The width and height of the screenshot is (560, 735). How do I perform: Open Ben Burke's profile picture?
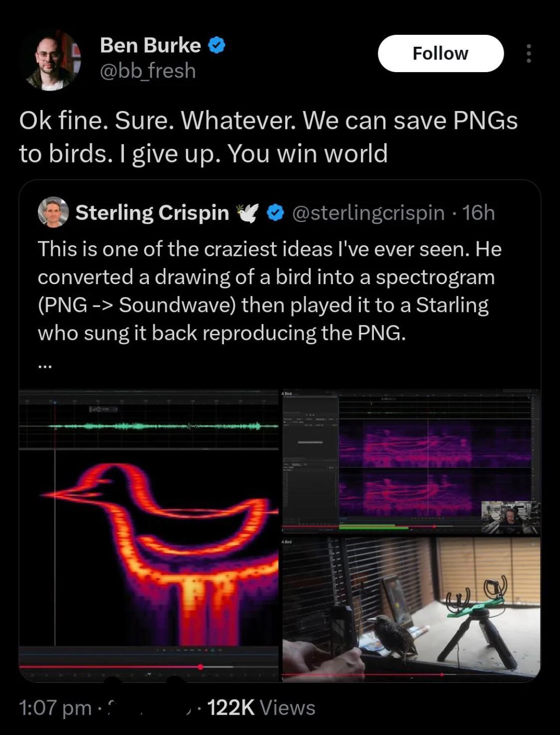(51, 60)
